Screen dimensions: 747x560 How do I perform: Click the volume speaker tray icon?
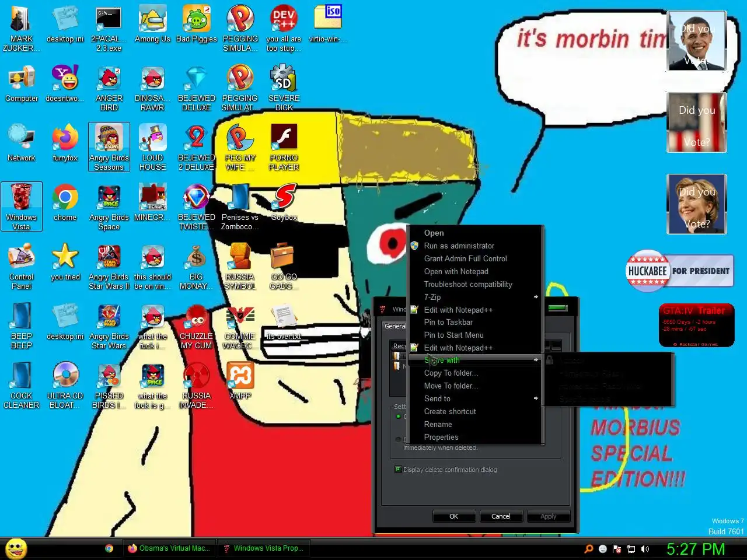(x=645, y=549)
